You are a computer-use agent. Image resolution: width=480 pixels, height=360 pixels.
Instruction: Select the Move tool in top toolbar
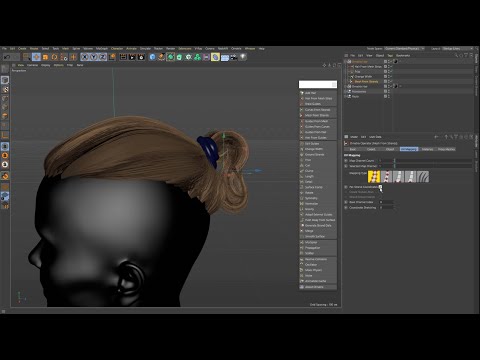36,57
